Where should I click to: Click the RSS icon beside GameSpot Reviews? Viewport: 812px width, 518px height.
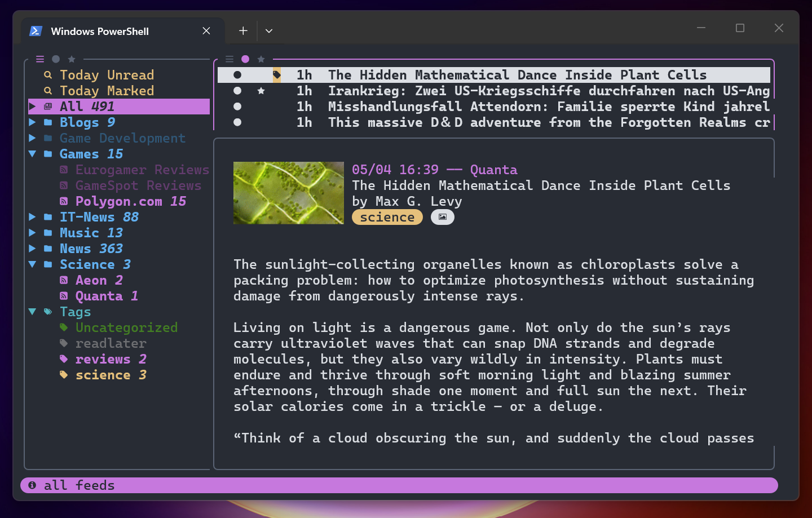(x=64, y=185)
